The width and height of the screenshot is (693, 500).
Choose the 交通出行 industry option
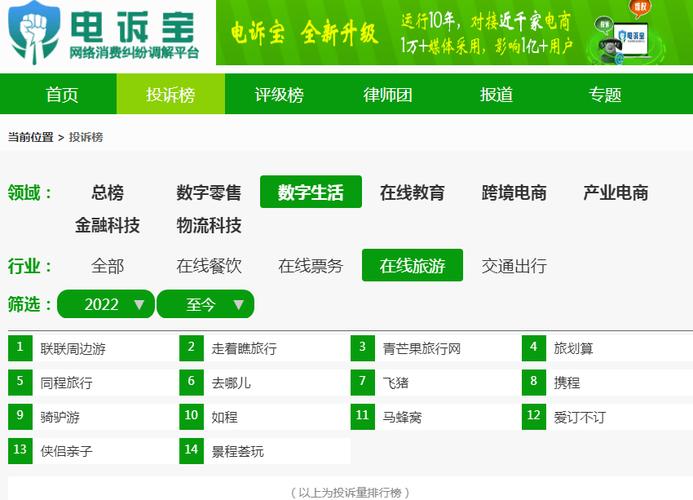click(514, 266)
